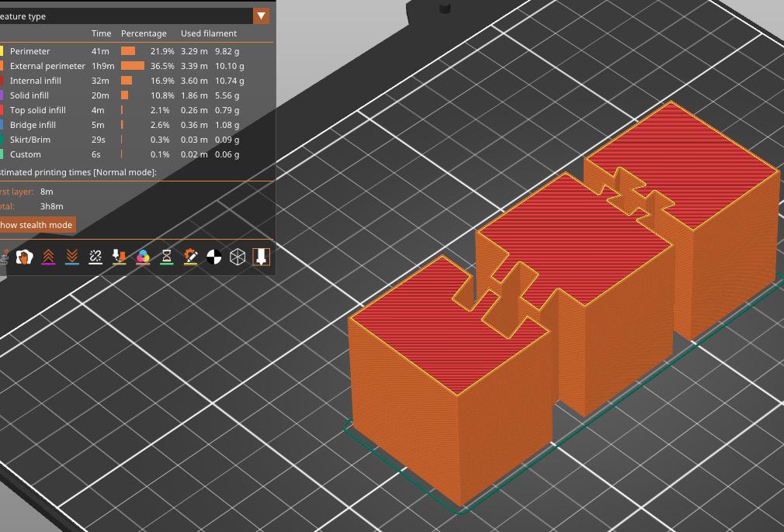Toggle Tool changes icon

(x=119, y=257)
